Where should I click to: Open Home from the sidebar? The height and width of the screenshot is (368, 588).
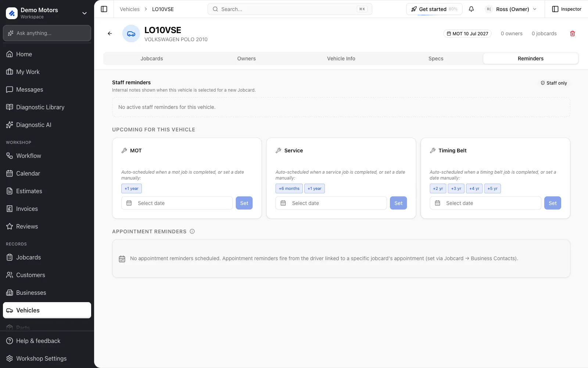pyautogui.click(x=47, y=54)
